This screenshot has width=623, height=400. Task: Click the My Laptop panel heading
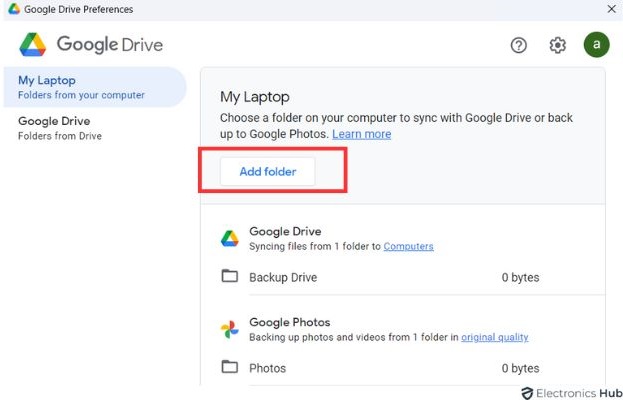pyautogui.click(x=255, y=97)
